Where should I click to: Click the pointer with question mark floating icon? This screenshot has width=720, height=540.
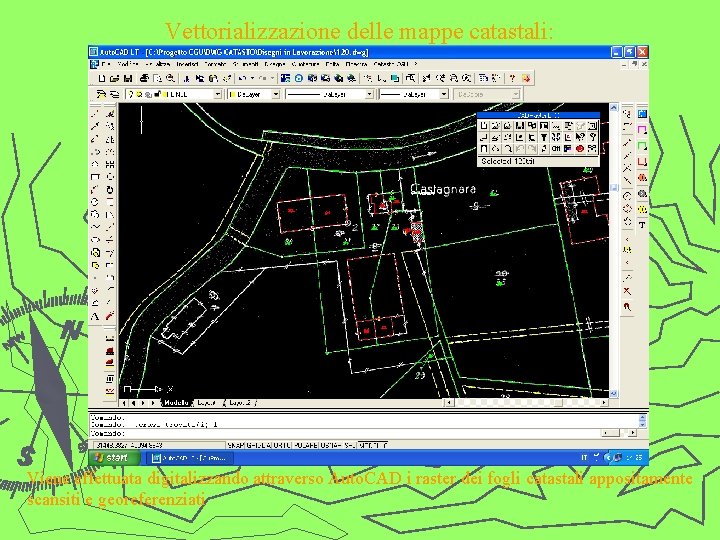coord(580,137)
